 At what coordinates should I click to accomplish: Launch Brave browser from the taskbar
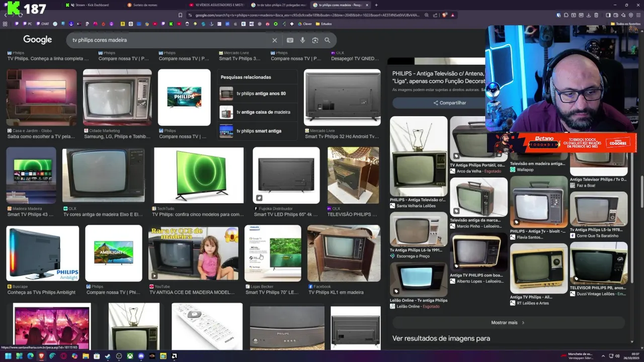[x=41, y=356]
